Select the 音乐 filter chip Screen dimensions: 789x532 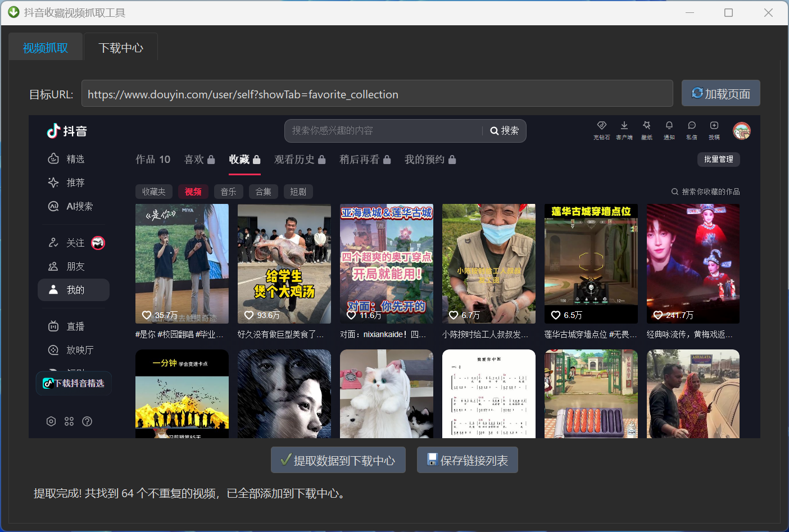(x=228, y=192)
